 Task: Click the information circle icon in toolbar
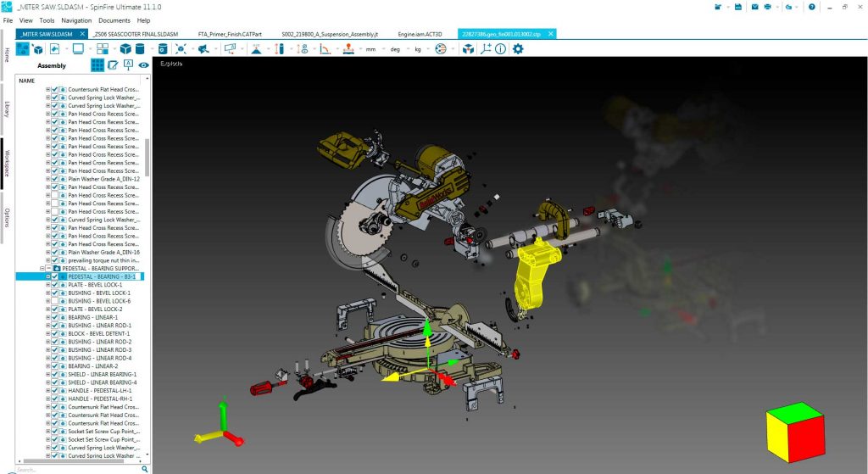pos(500,48)
